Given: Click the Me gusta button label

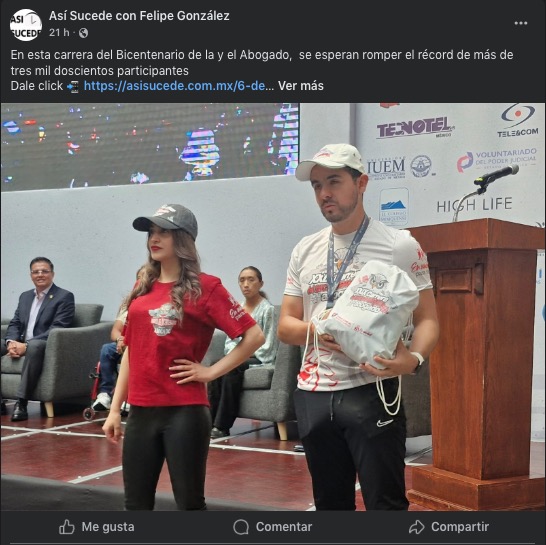Looking at the screenshot, I should (x=108, y=527).
